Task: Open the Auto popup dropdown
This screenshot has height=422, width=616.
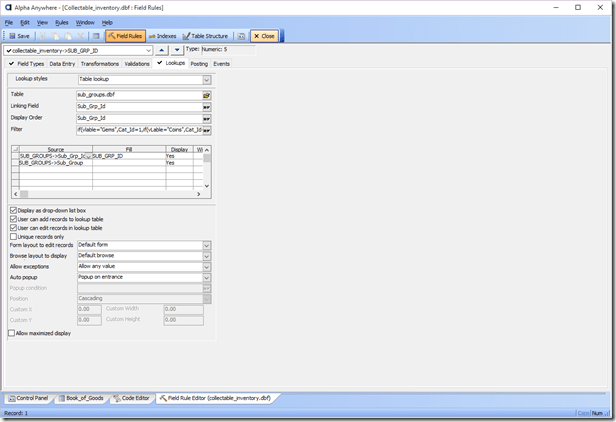Action: (x=206, y=278)
